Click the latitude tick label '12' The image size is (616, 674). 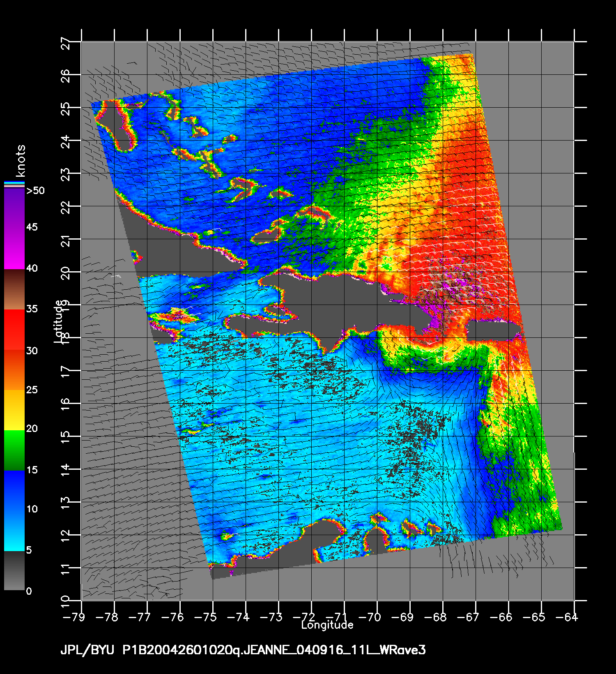pyautogui.click(x=65, y=536)
